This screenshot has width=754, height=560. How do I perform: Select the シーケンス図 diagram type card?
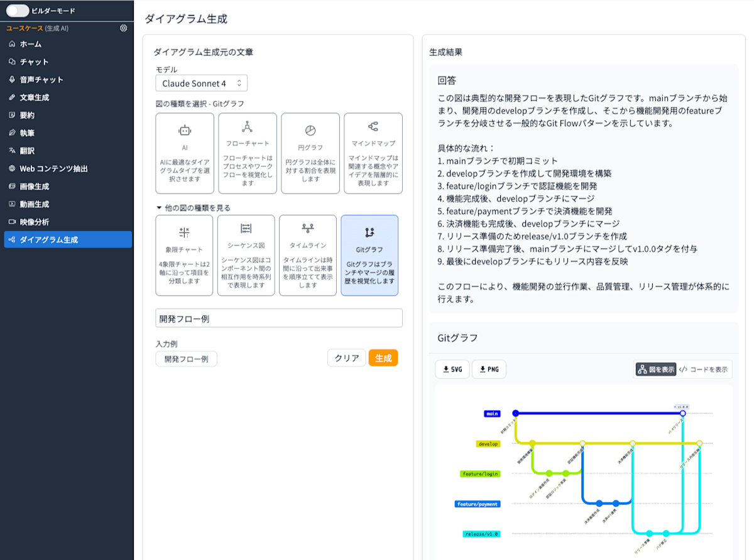[246, 256]
